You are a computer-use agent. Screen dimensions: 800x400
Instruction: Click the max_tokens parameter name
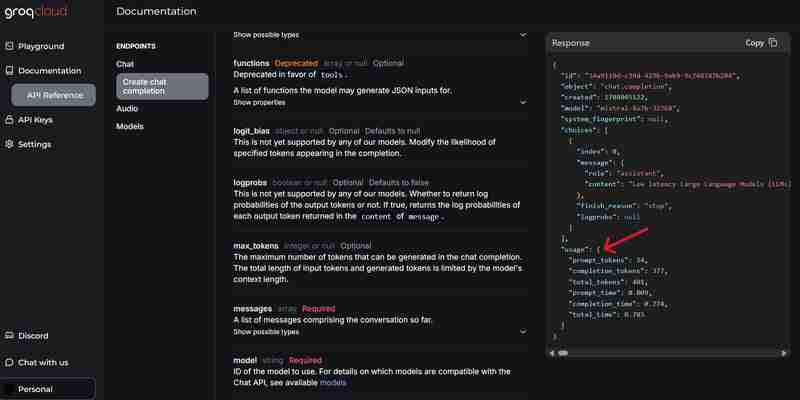click(256, 246)
